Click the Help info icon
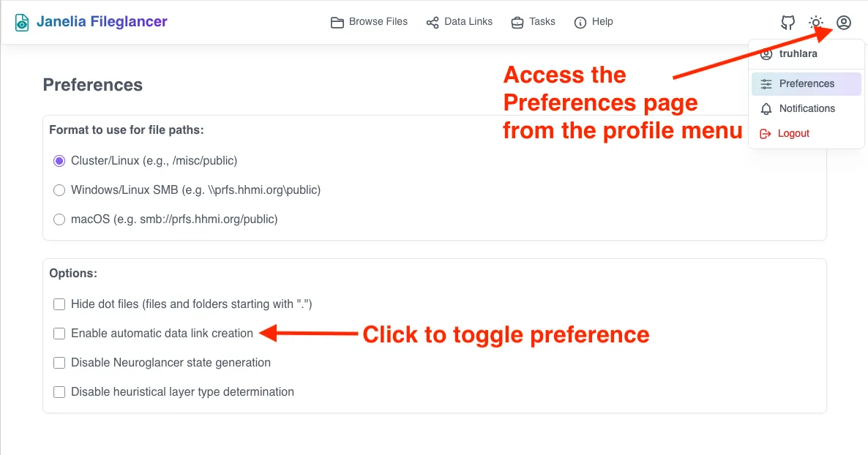 (x=580, y=22)
